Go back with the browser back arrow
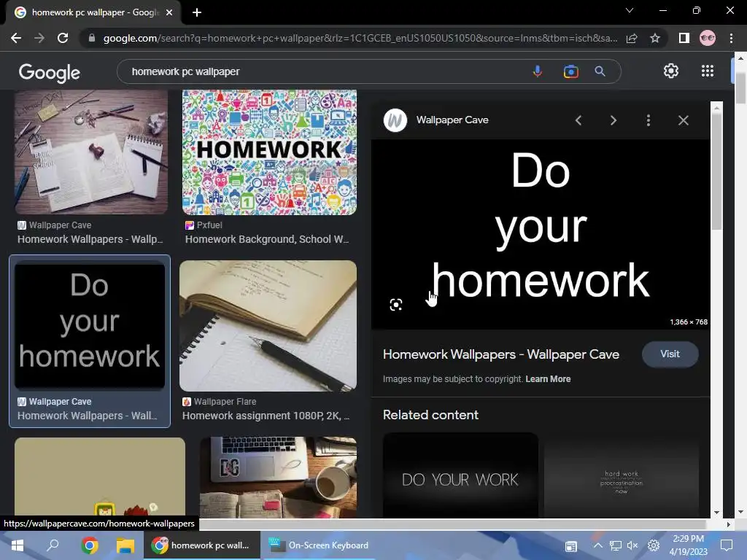The height and width of the screenshot is (560, 747). tap(16, 38)
